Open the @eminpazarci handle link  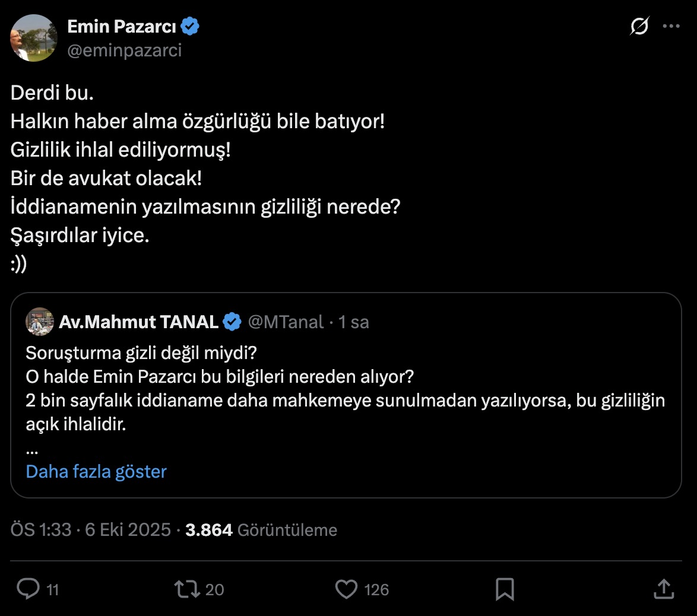pos(125,50)
